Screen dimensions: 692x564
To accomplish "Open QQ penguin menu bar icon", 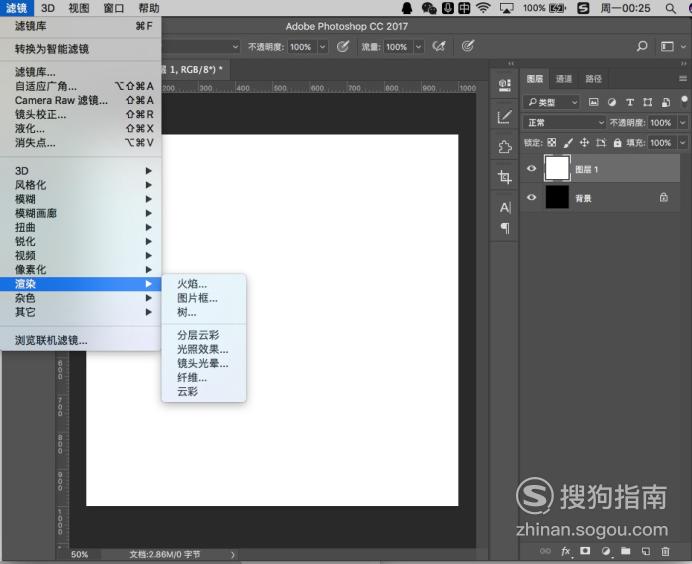I will pos(407,8).
